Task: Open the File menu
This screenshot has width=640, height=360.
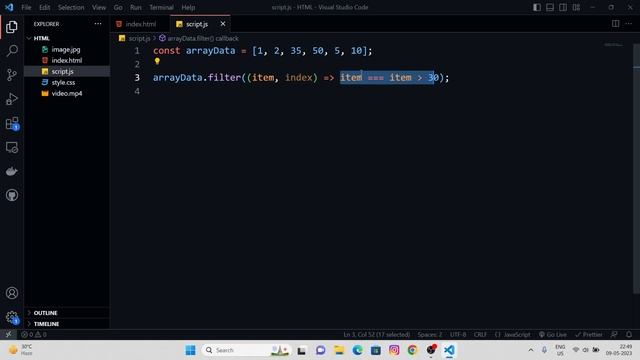Action: [x=26, y=7]
